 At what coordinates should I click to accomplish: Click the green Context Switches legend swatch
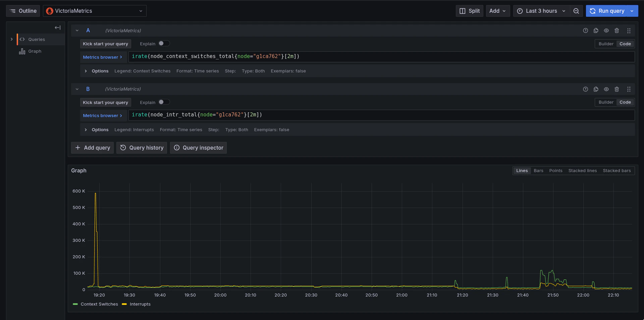coord(75,304)
